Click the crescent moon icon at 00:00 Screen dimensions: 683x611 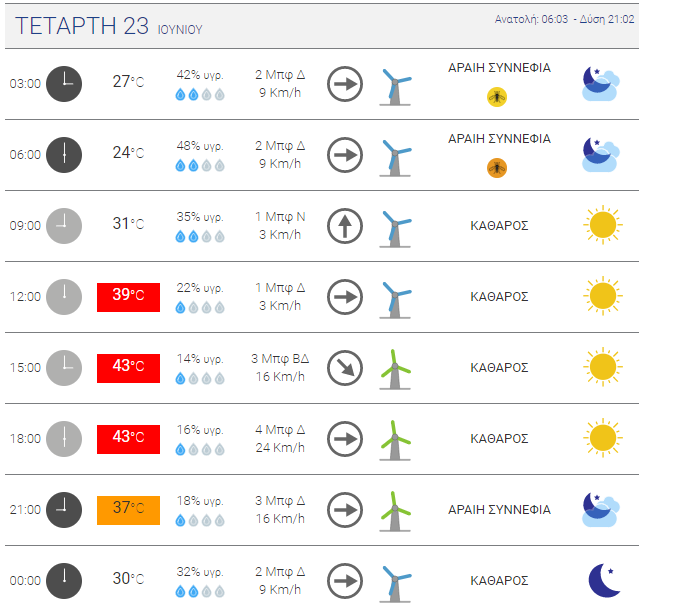click(603, 579)
